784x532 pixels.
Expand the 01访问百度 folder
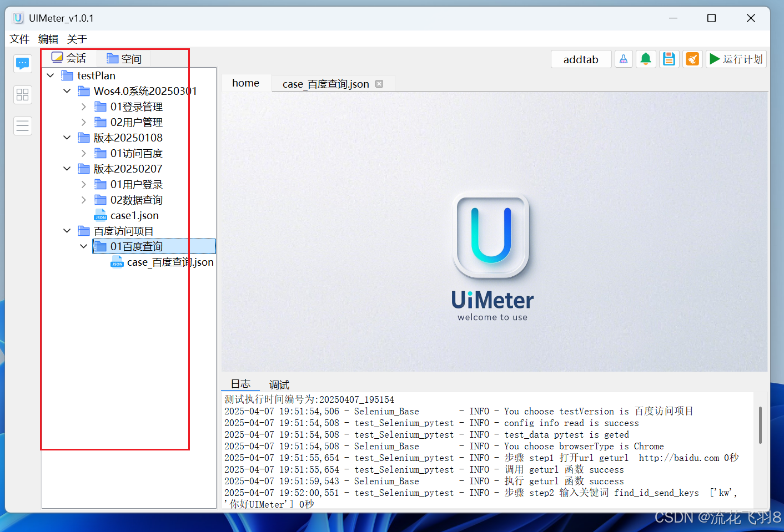(84, 153)
